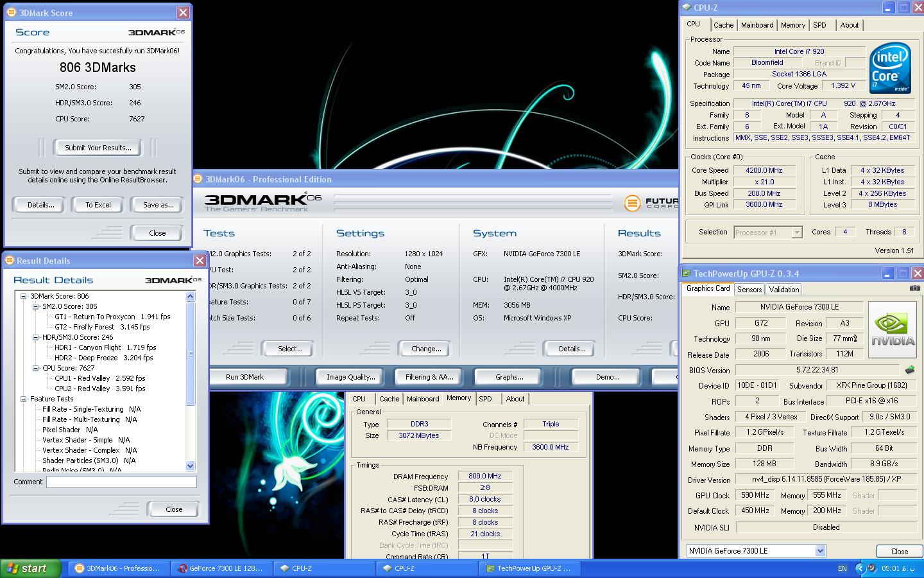The image size is (924, 578).
Task: Click the Graphs button
Action: [x=509, y=377]
